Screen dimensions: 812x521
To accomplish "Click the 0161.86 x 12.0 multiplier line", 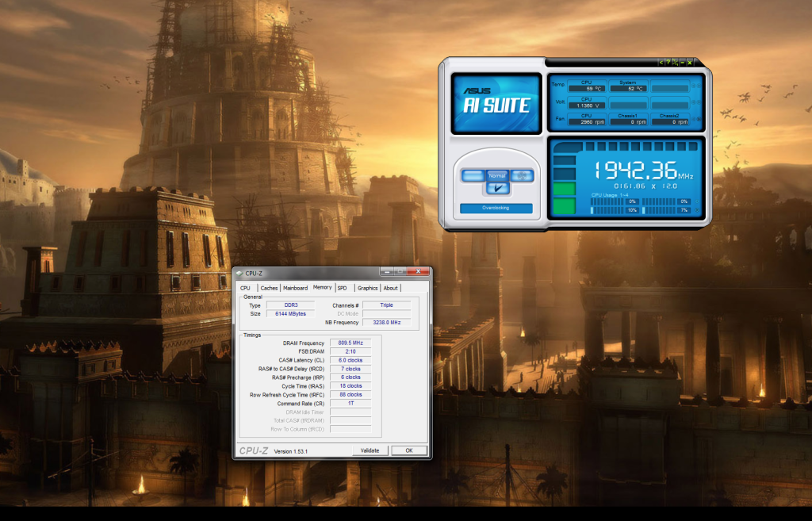I will point(645,186).
